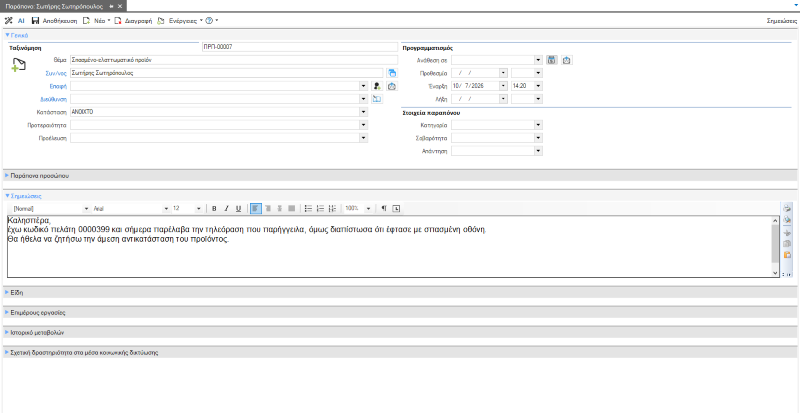
Task: Open the Διεύθυνση link label
Action: (x=55, y=99)
